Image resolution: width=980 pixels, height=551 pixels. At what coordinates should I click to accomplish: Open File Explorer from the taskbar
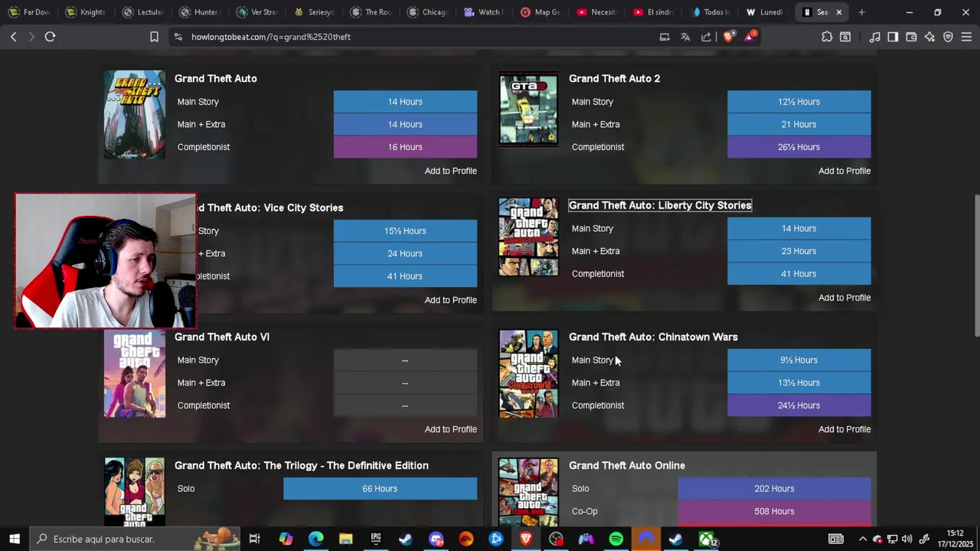(345, 539)
